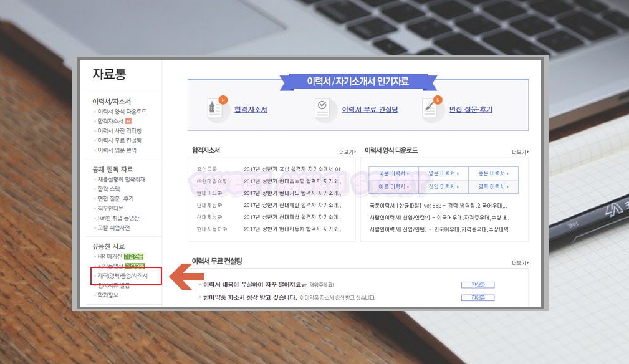Open 국문이력서 [한글파일] ver.682 download entry
629x364 pixels.
pos(438,206)
